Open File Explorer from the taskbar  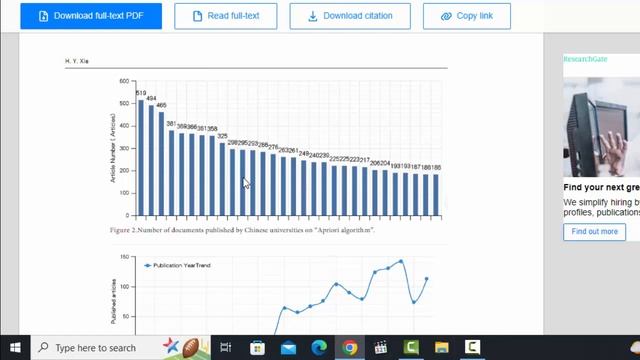(x=442, y=348)
